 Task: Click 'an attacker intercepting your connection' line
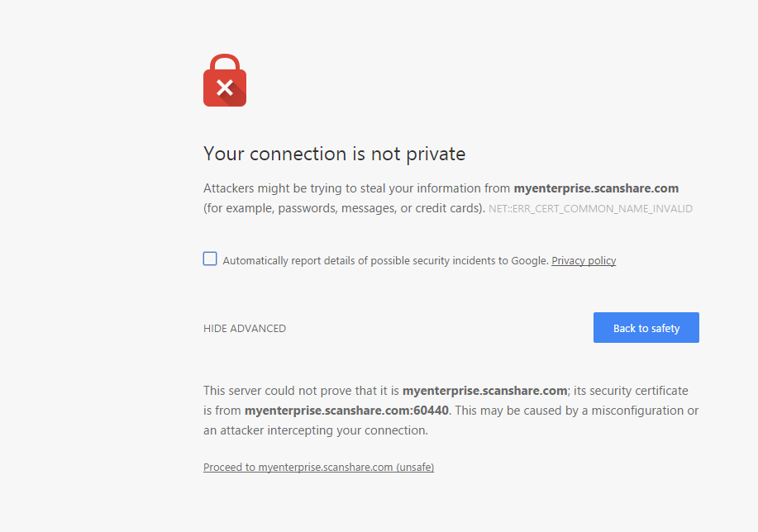(316, 430)
